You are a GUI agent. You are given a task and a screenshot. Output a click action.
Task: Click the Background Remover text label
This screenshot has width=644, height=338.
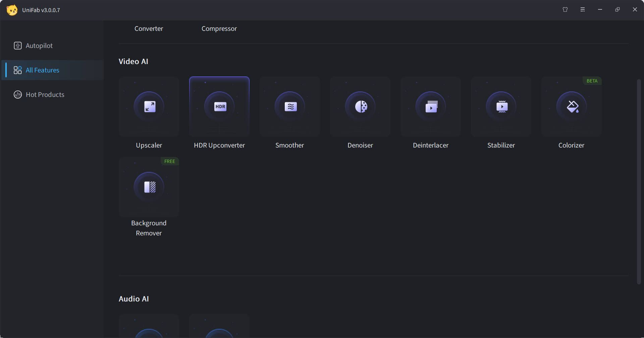pyautogui.click(x=149, y=228)
